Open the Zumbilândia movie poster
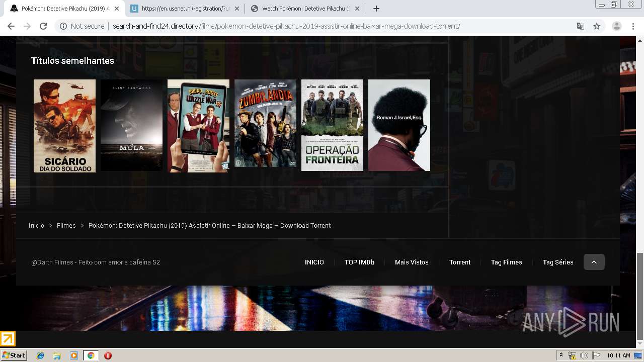 tap(265, 123)
